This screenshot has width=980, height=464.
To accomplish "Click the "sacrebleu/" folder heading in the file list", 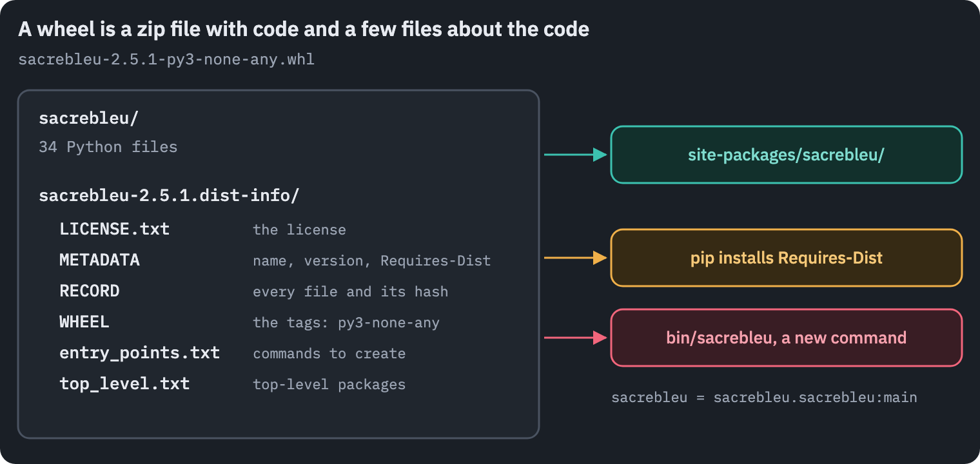I will 89,119.
